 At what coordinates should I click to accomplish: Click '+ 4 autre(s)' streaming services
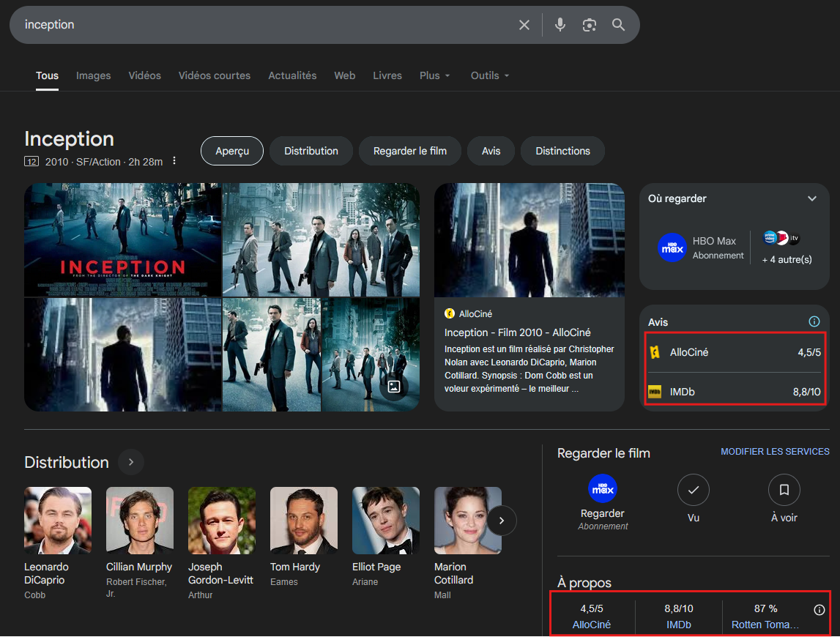[x=787, y=260]
